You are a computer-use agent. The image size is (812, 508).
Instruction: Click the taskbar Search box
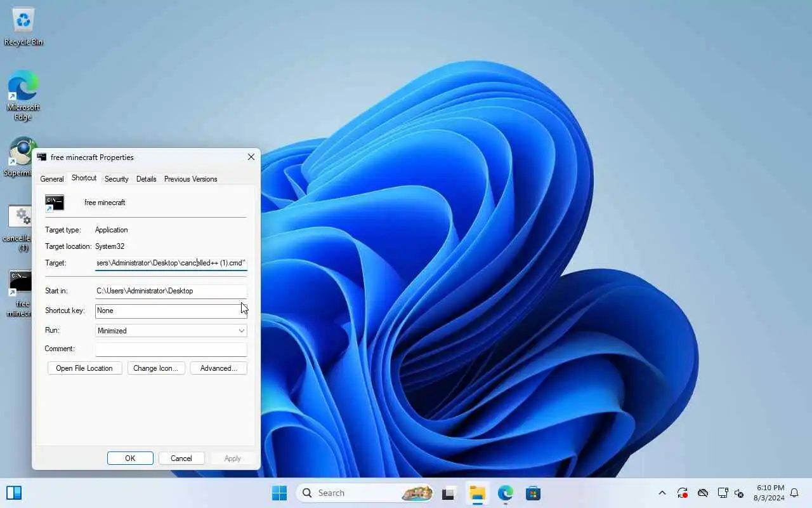click(365, 493)
